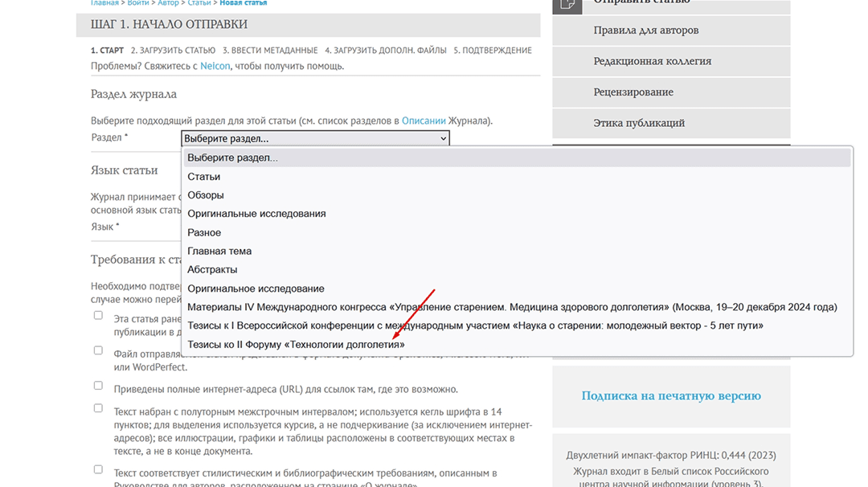This screenshot has width=868, height=487.
Task: Choose Тезисы к I Всероссийской конференции
Action: tap(474, 325)
